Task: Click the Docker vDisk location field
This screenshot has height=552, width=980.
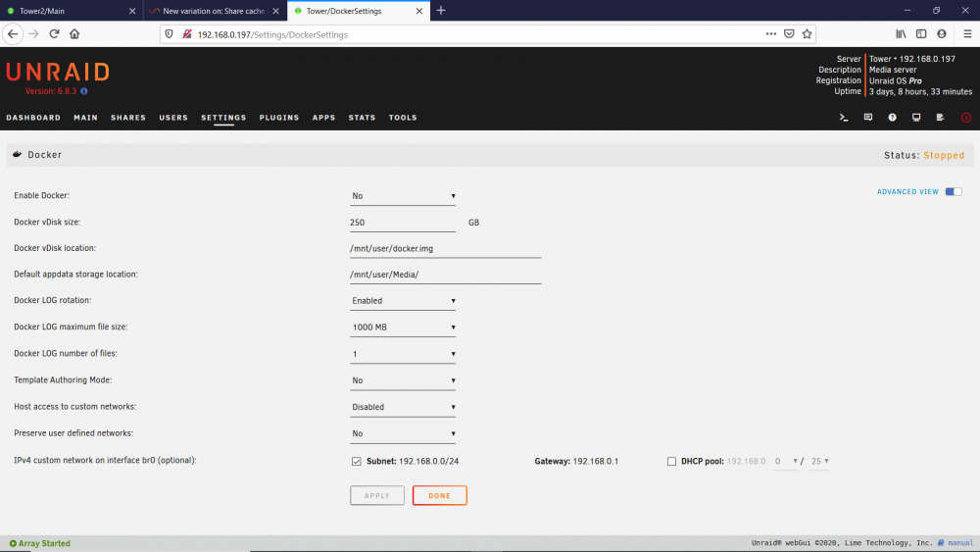Action: click(x=445, y=249)
